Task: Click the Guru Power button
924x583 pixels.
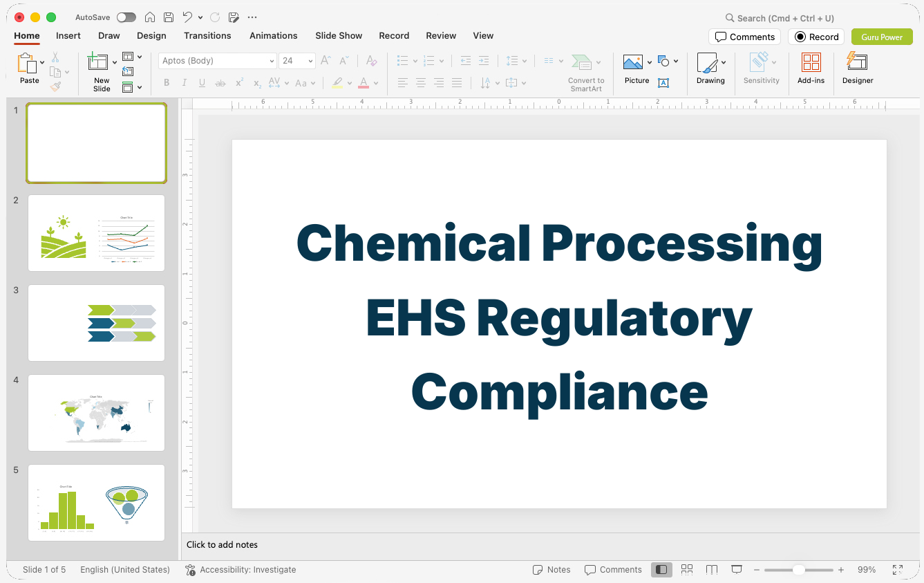Action: click(882, 37)
